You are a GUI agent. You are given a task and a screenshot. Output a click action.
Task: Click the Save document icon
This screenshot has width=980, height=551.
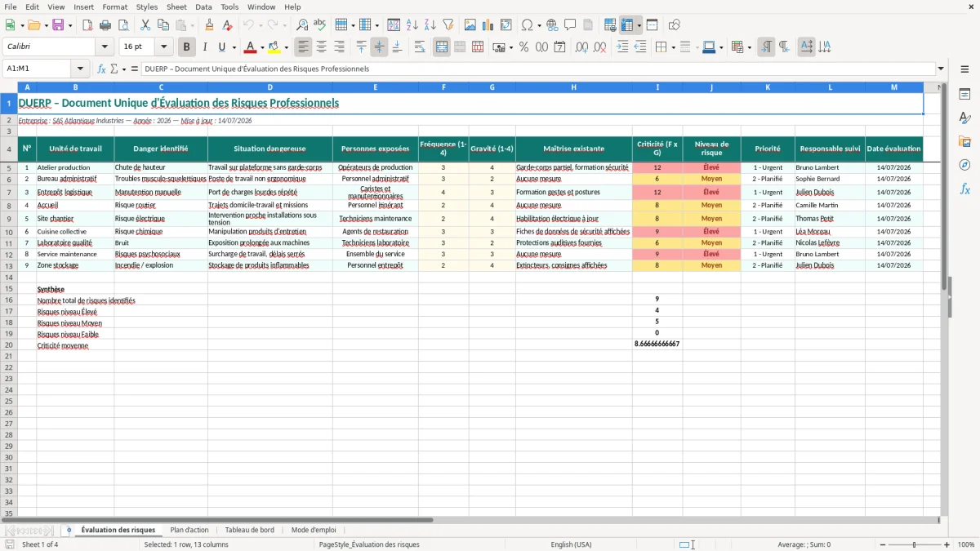tap(58, 25)
